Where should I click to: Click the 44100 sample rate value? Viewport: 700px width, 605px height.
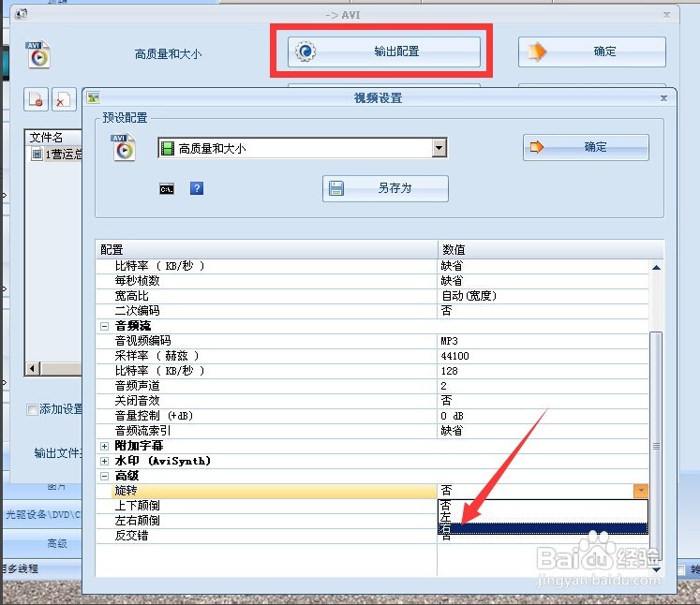[x=454, y=356]
